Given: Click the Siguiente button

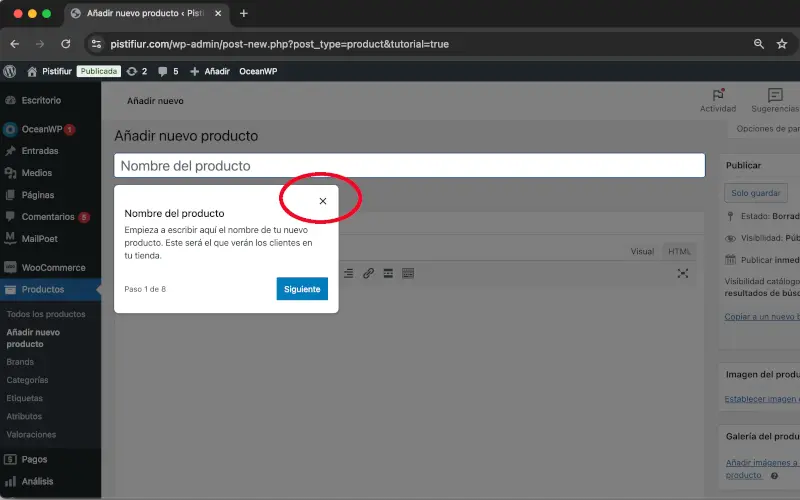Looking at the screenshot, I should pyautogui.click(x=302, y=289).
